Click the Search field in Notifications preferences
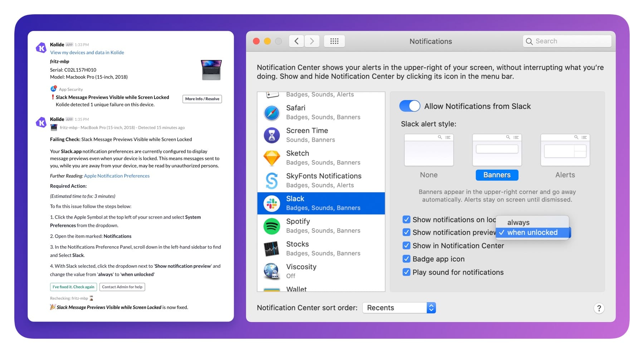The height and width of the screenshot is (353, 644). pyautogui.click(x=567, y=41)
